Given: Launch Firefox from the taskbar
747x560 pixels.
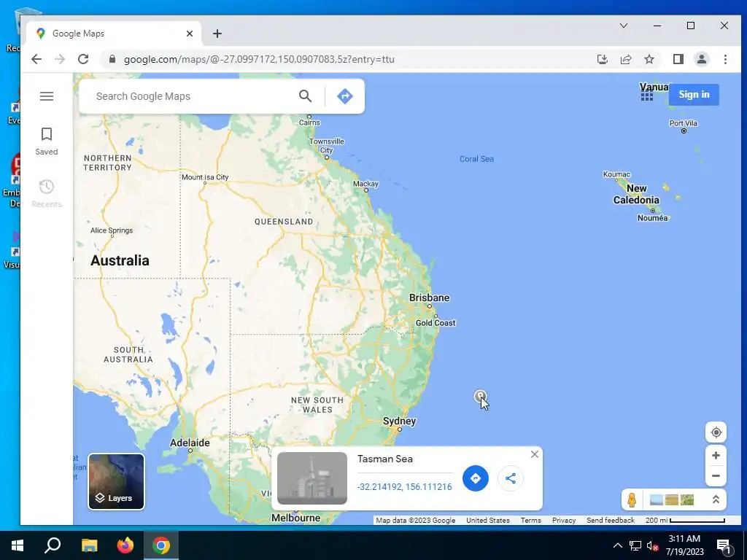Looking at the screenshot, I should click(125, 545).
